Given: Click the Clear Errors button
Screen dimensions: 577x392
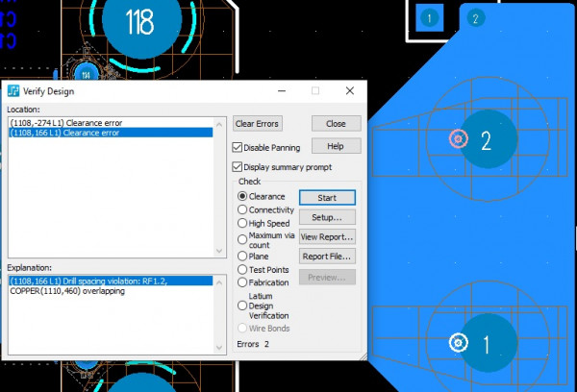Looking at the screenshot, I should pyautogui.click(x=258, y=124).
